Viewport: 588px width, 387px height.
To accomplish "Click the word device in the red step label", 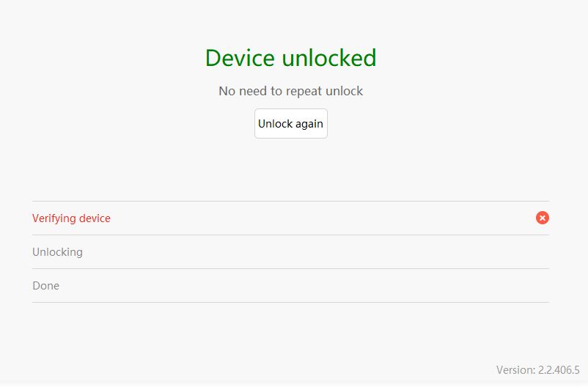I will tap(95, 218).
